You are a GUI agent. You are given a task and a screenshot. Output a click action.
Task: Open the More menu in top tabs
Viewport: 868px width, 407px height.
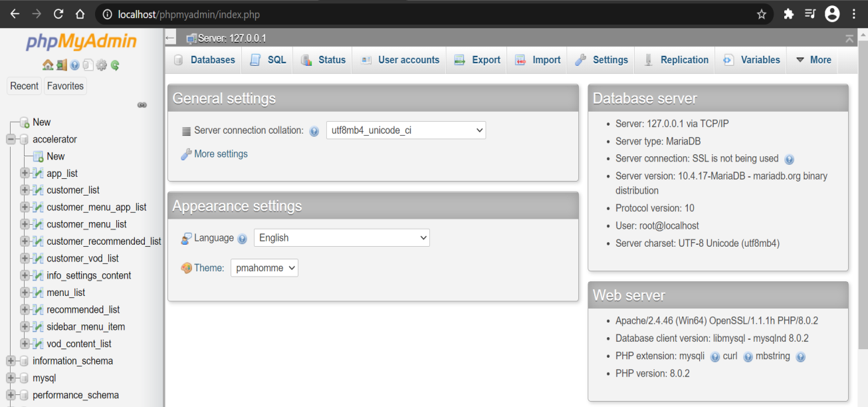pos(813,60)
